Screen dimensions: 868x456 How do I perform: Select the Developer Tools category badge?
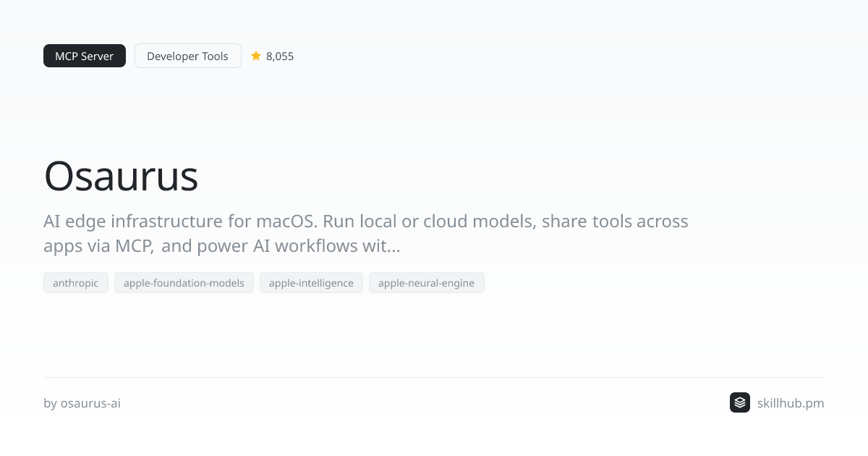tap(187, 56)
